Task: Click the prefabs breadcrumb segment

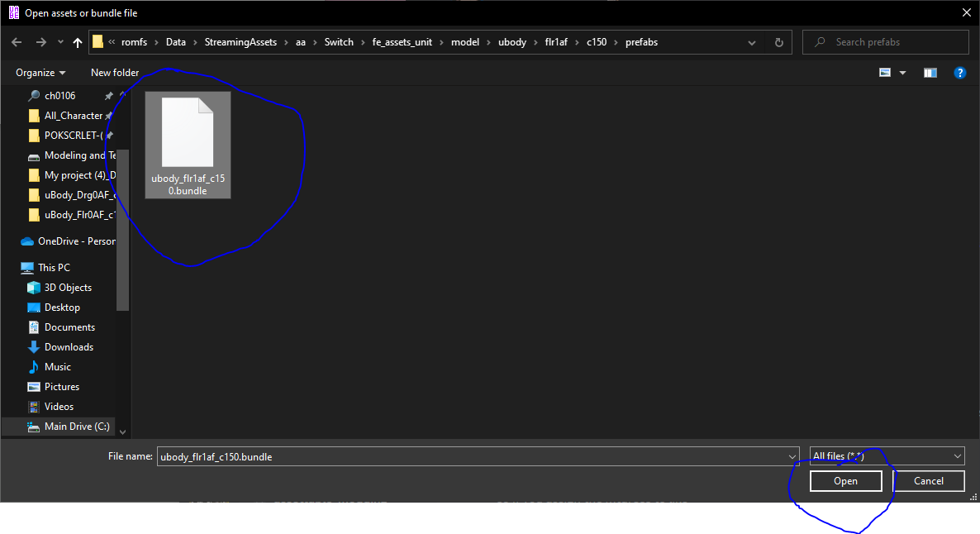Action: pyautogui.click(x=641, y=42)
